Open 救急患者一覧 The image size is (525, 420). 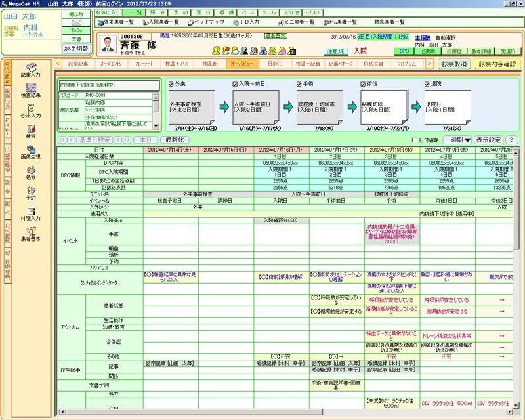390,22
